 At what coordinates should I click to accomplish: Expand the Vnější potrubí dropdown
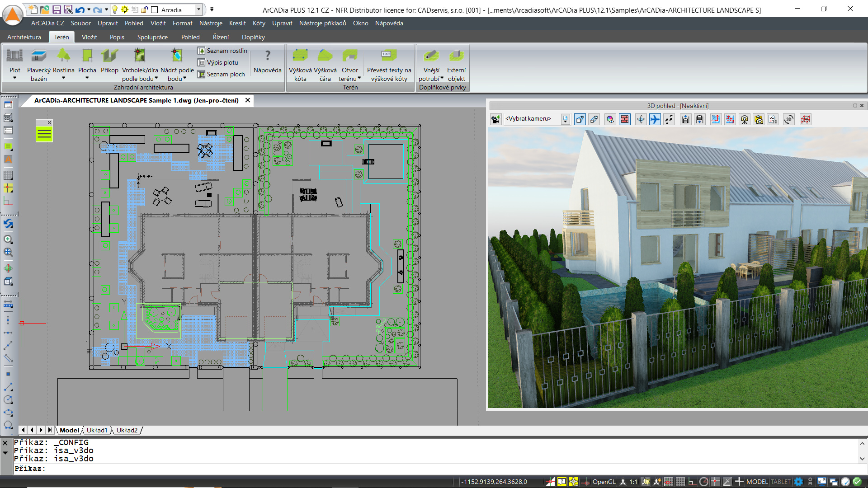pos(442,78)
